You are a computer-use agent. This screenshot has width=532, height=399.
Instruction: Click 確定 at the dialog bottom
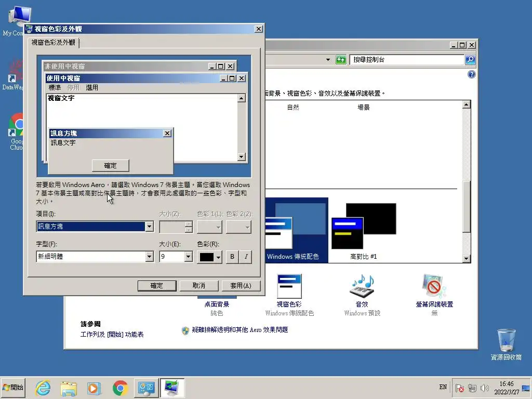point(157,286)
